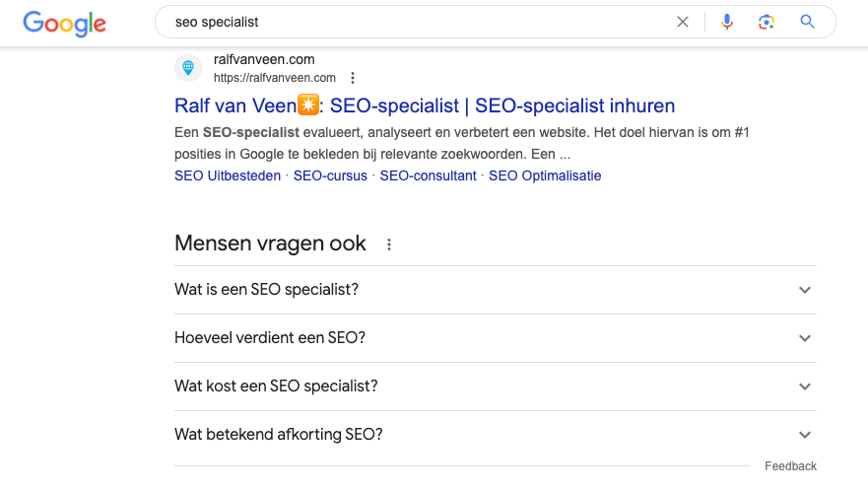Click the Feedback link
Viewport: 868px width, 490px height.
[790, 466]
